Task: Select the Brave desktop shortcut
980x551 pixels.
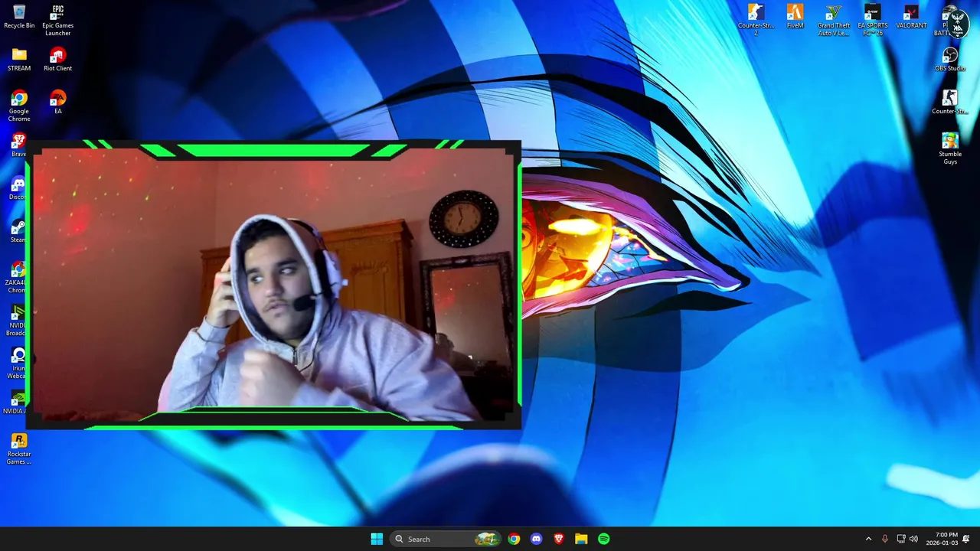Action: 18,145
